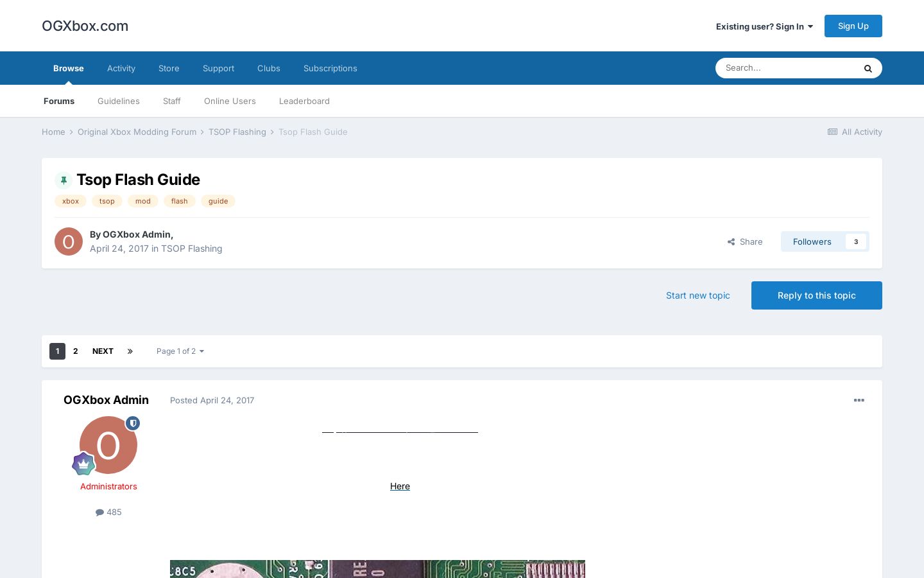Select page 1 pagination button
This screenshot has width=924, height=578.
tap(57, 351)
